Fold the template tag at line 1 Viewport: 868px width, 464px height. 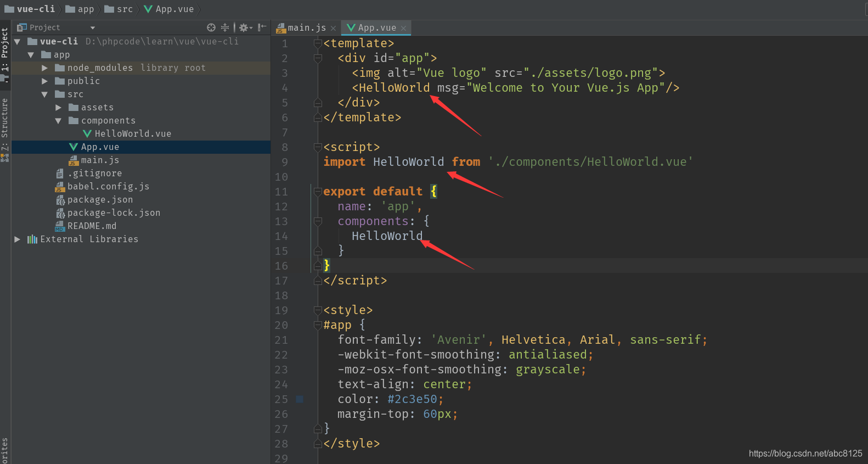(x=318, y=43)
